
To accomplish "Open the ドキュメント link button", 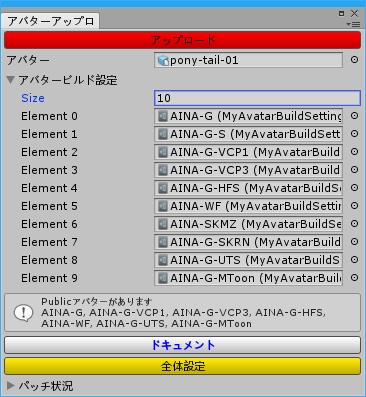I will 183,345.
